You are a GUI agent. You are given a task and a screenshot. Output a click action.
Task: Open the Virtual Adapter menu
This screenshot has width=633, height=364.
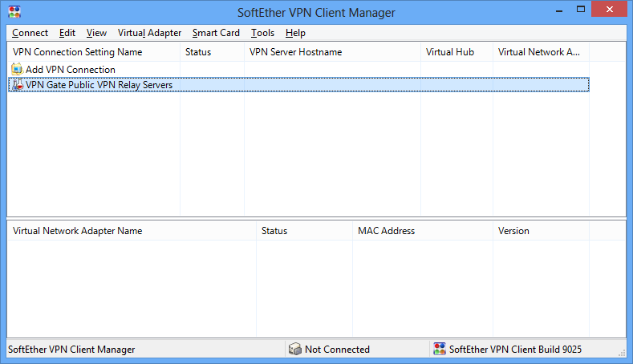pos(149,33)
